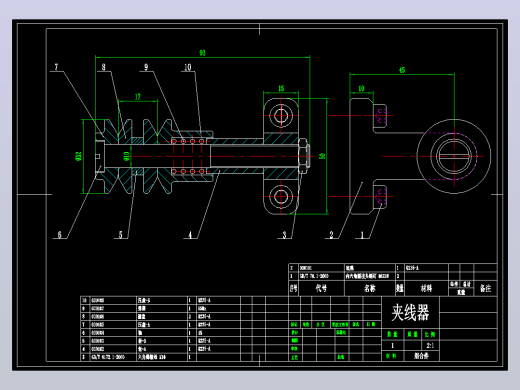
Task: Select the GB/T 70.1-2000 cell in the upper parts list
Action: pos(314,276)
